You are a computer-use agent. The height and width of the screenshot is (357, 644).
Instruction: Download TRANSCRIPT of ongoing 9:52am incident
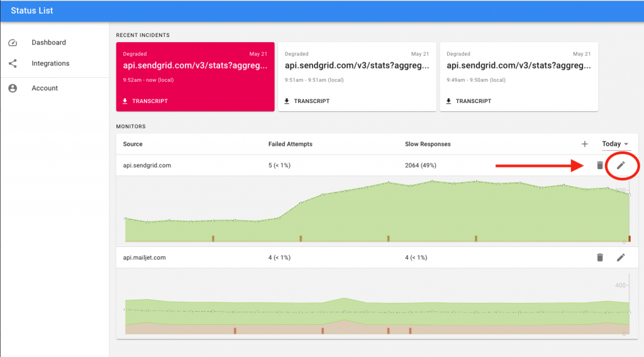click(x=150, y=101)
